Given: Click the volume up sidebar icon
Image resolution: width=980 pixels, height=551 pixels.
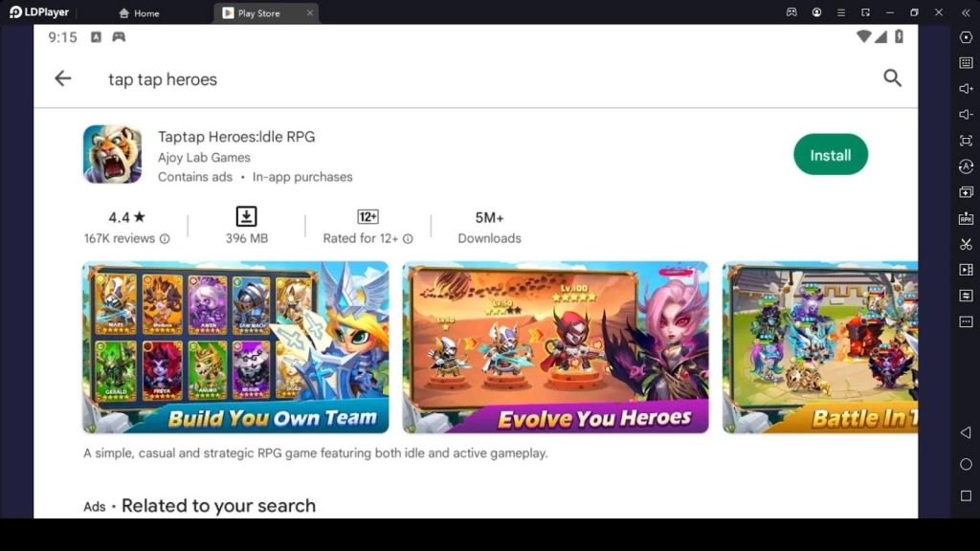Looking at the screenshot, I should [x=966, y=89].
